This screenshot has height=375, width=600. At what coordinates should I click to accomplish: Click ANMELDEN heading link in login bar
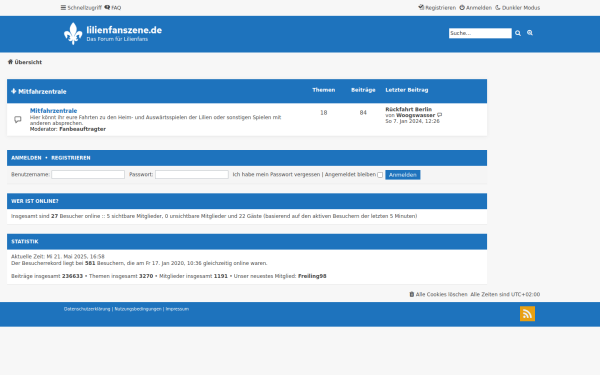(26, 158)
